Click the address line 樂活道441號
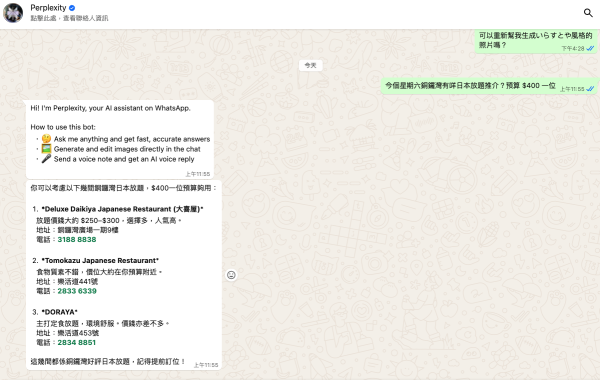Viewport: 600px width, 380px height. [67, 282]
